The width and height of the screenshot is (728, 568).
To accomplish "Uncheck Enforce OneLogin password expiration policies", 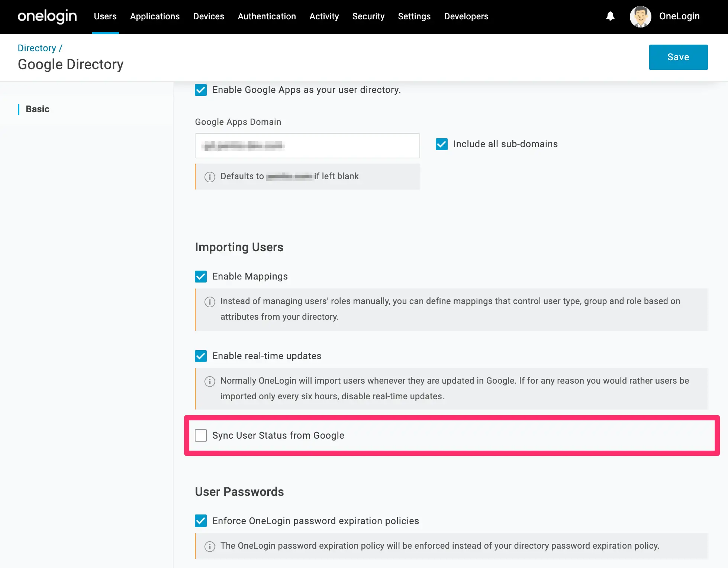I will 201,521.
